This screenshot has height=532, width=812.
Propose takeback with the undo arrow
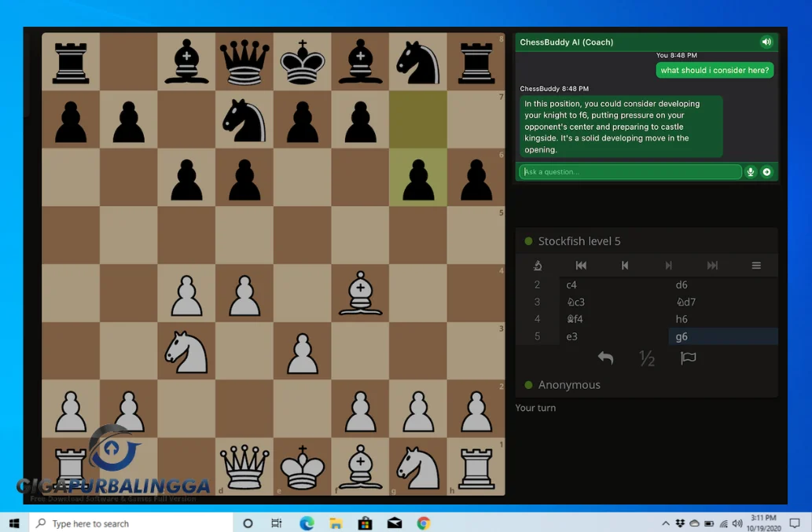605,358
